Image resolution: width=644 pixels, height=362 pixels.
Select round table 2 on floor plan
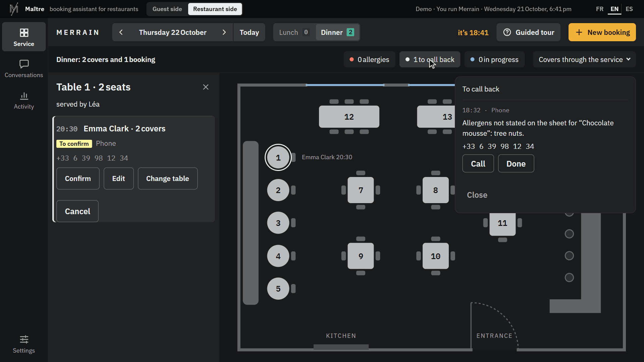click(278, 190)
